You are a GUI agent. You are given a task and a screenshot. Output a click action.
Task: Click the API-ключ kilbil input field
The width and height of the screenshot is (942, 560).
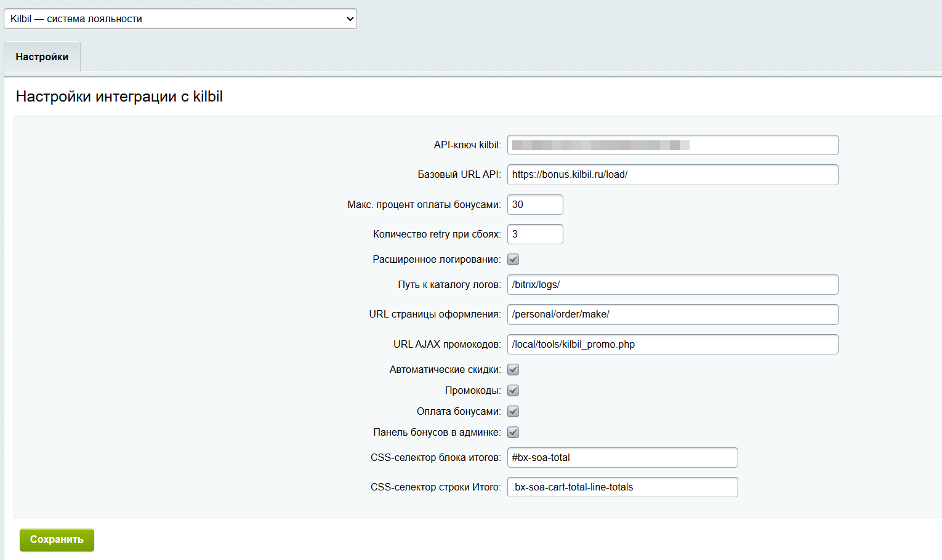pyautogui.click(x=673, y=145)
